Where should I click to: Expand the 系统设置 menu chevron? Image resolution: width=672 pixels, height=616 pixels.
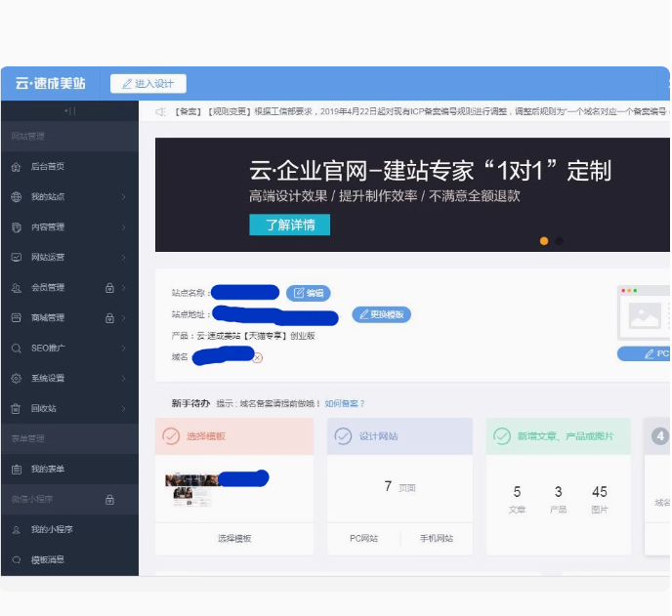tap(123, 378)
